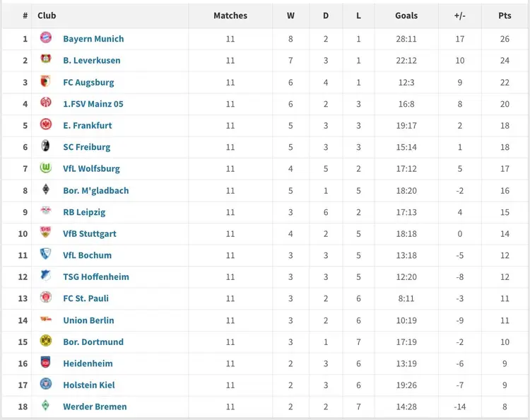This screenshot has width=530, height=420.
Task: Click the Bor. Dortmund yellow logo
Action: [x=46, y=341]
